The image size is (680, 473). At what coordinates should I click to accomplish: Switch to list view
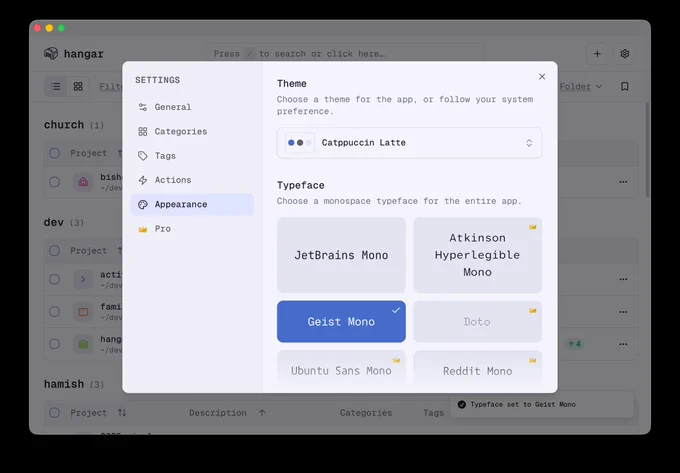(56, 86)
